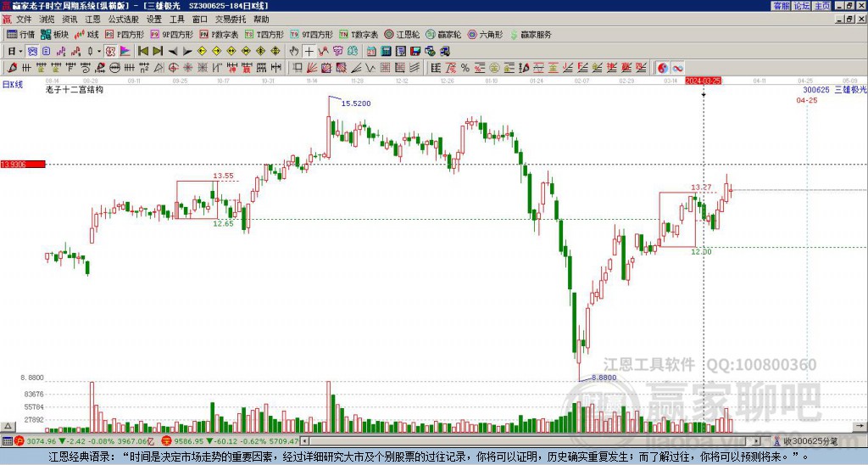Image resolution: width=868 pixels, height=465 pixels.
Task: Select the zigzag wave line tool
Action: [370, 68]
